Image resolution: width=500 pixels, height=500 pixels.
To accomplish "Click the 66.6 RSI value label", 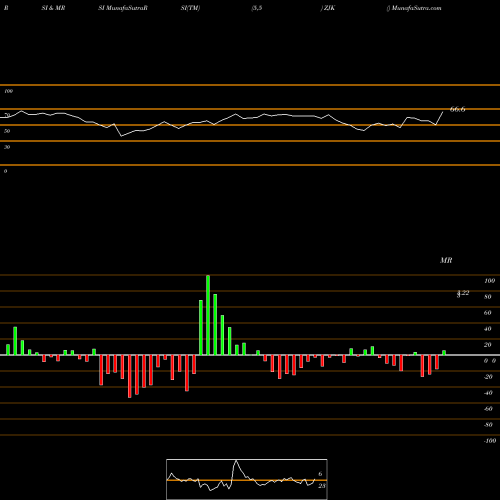I will (457, 109).
